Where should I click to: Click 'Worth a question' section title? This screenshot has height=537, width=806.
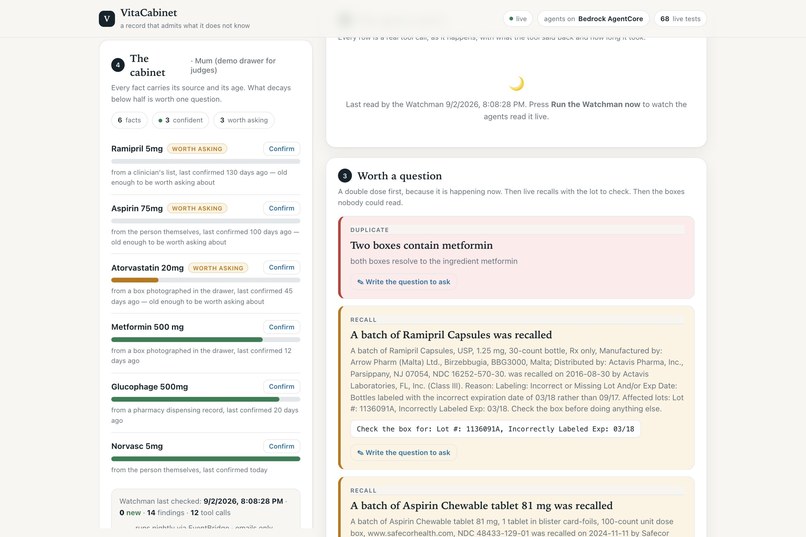(x=399, y=176)
